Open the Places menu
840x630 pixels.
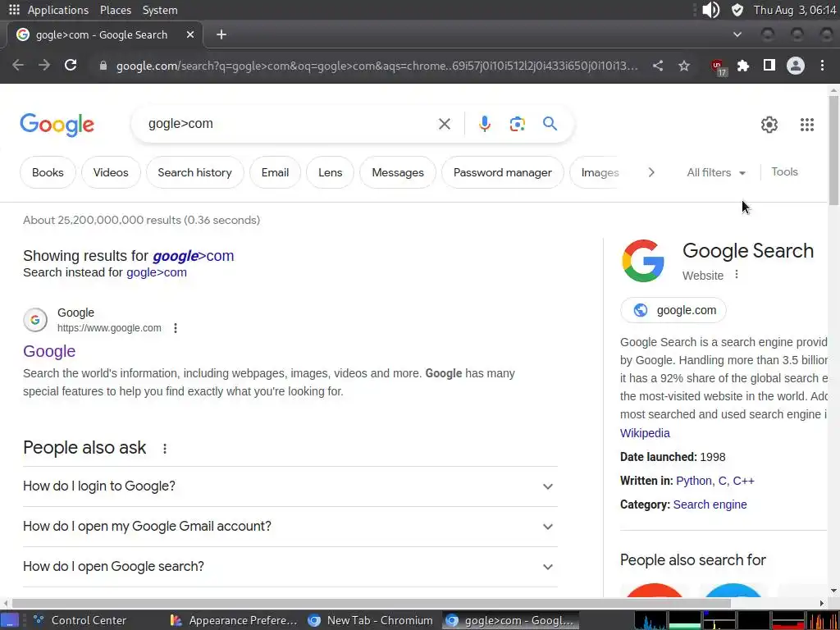tap(115, 10)
